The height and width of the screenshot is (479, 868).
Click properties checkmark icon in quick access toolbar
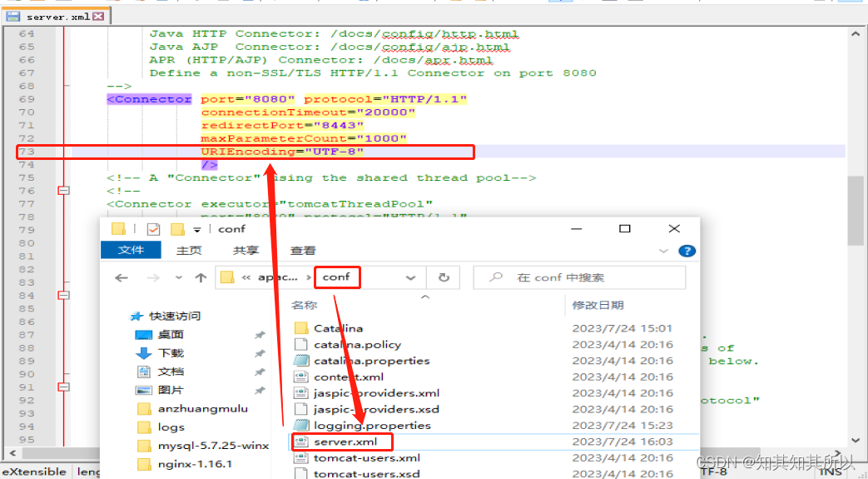tap(153, 229)
